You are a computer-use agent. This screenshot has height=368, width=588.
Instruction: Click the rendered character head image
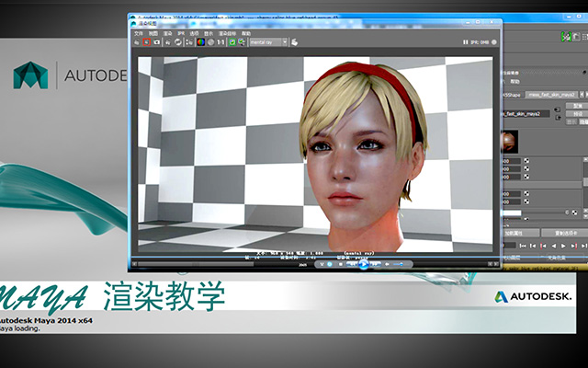tap(362, 157)
